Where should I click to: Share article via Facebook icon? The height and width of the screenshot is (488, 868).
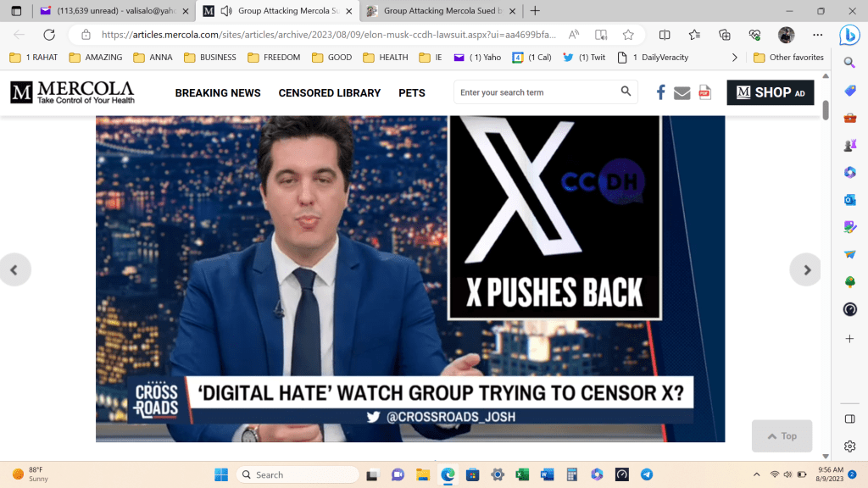click(660, 92)
